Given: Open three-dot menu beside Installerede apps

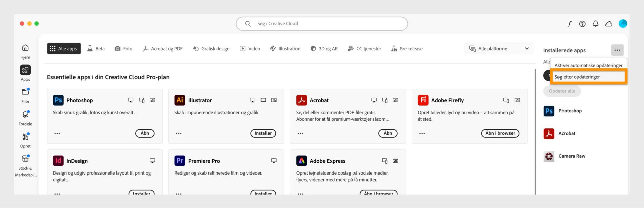Looking at the screenshot, I should [x=617, y=50].
